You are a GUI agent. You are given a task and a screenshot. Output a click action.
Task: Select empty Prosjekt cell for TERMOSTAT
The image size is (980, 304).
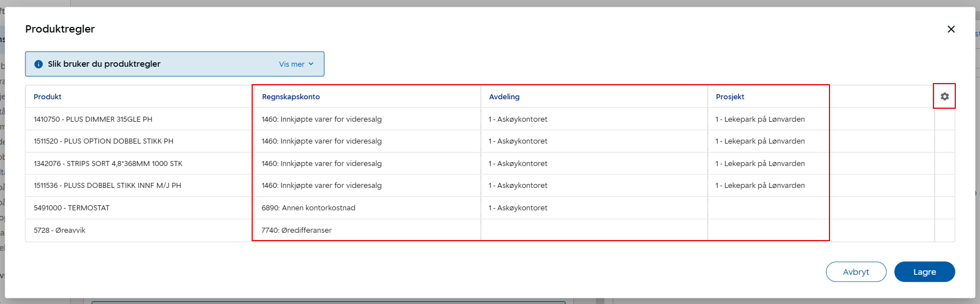(768, 208)
